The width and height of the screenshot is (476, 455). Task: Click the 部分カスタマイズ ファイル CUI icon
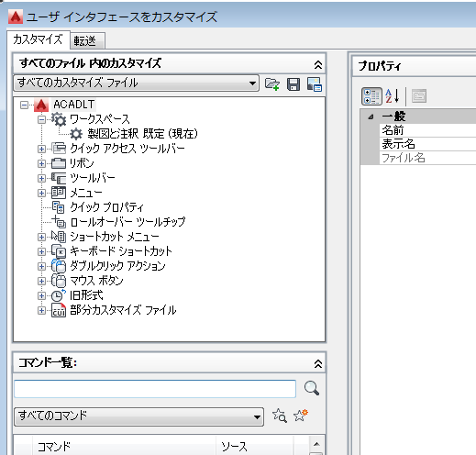(x=59, y=310)
